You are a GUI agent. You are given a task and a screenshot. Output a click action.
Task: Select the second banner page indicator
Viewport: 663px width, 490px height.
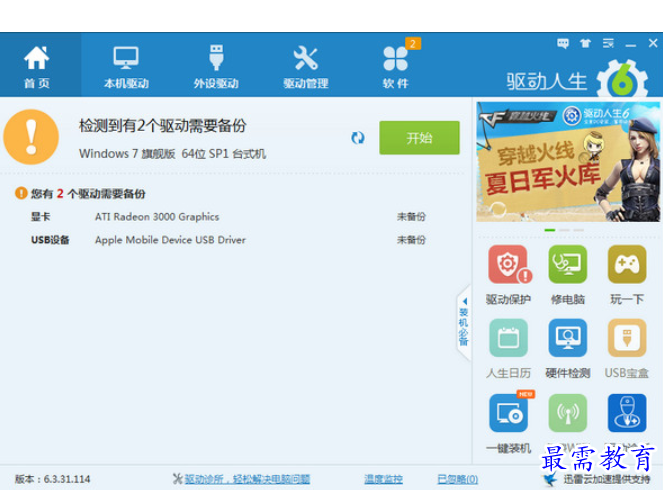point(564,230)
